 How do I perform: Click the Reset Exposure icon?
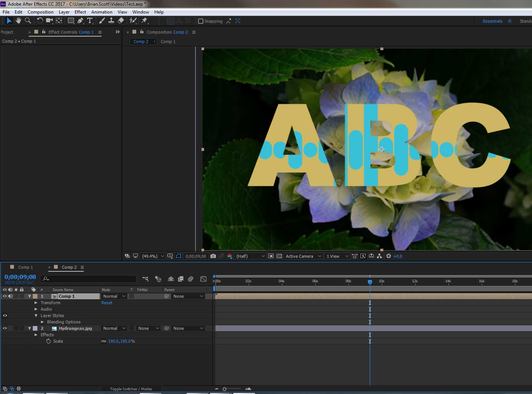[x=389, y=256]
